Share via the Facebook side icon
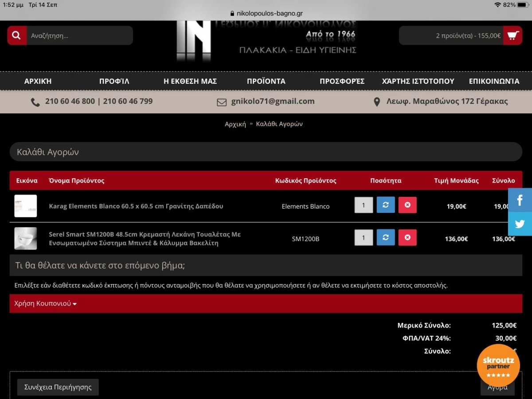 tap(520, 200)
